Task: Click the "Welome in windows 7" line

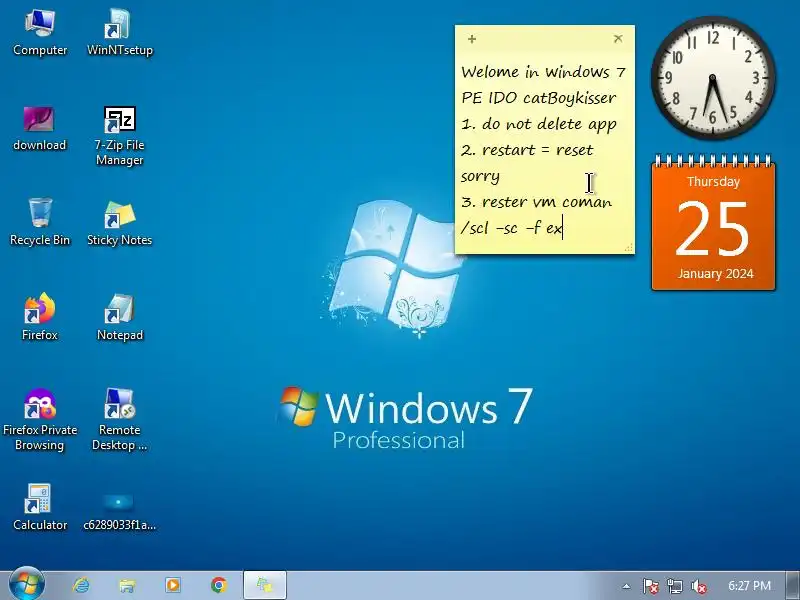Action: (543, 72)
